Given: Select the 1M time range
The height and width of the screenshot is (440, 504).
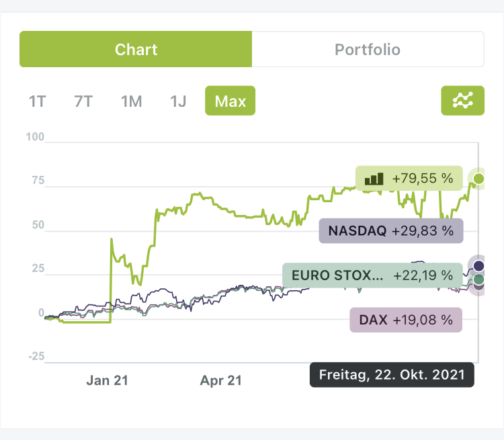Looking at the screenshot, I should [131, 101].
